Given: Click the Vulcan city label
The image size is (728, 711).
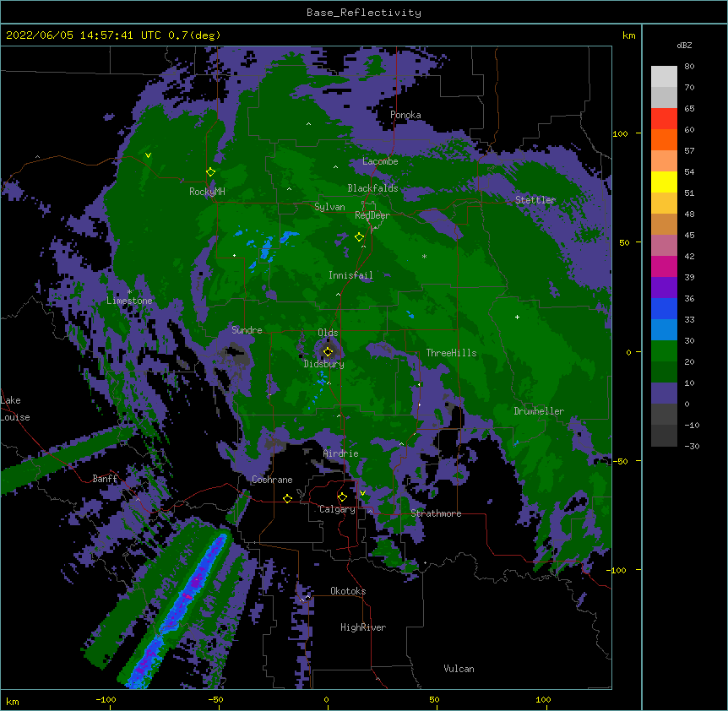Looking at the screenshot, I should [x=459, y=669].
